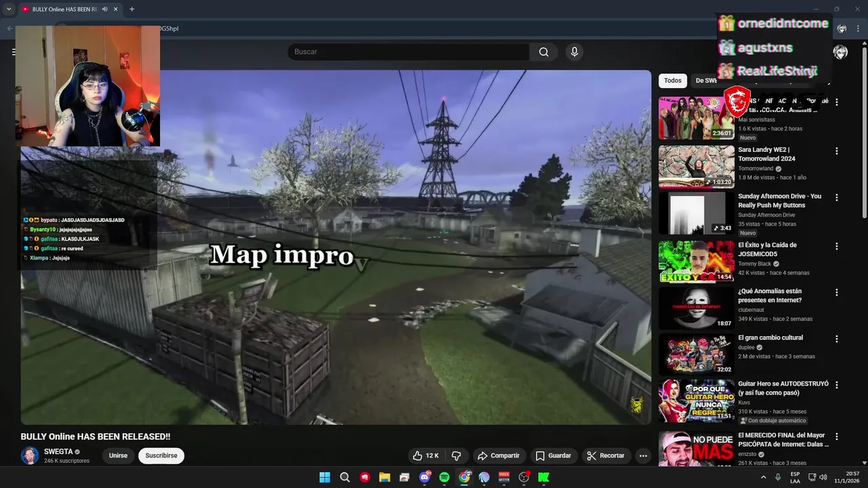Open the tab search dropdown arrow
The image size is (868, 488).
click(9, 9)
